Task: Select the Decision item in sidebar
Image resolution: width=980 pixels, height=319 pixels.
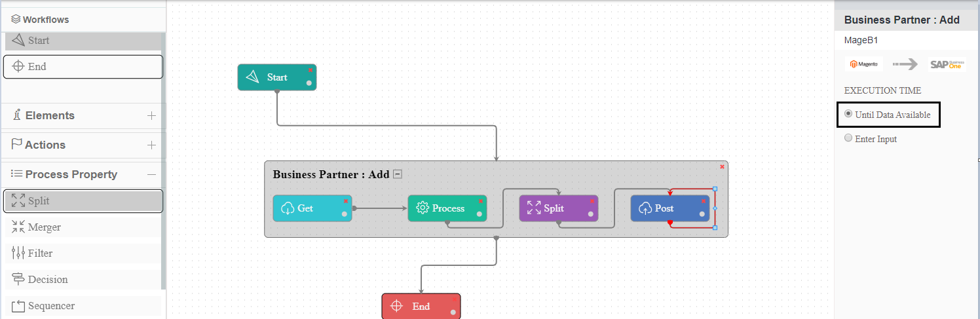Action: pyautogui.click(x=83, y=280)
